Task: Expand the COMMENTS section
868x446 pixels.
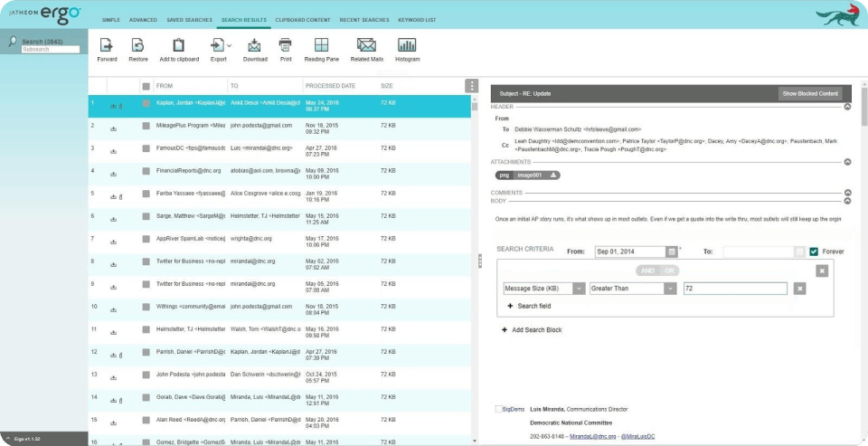Action: [x=847, y=193]
